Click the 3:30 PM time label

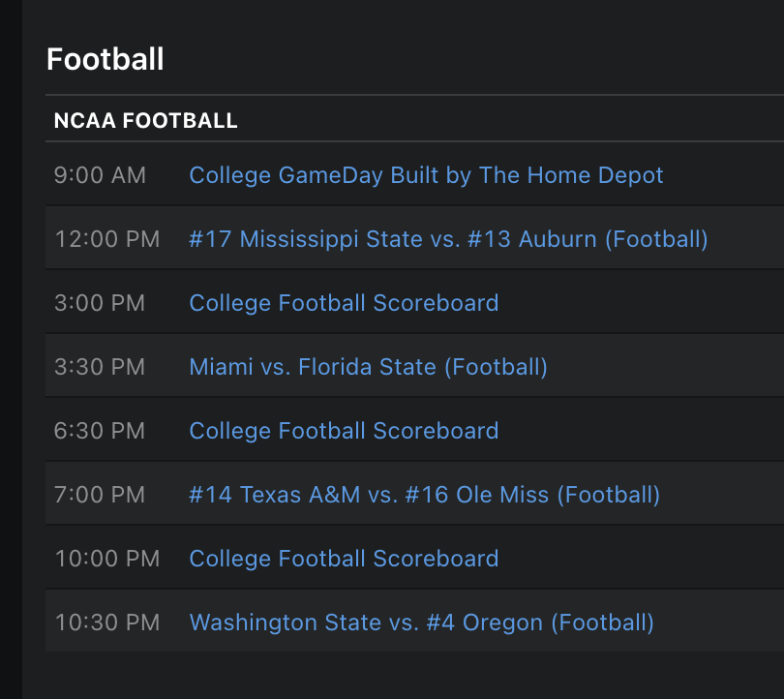(x=100, y=367)
